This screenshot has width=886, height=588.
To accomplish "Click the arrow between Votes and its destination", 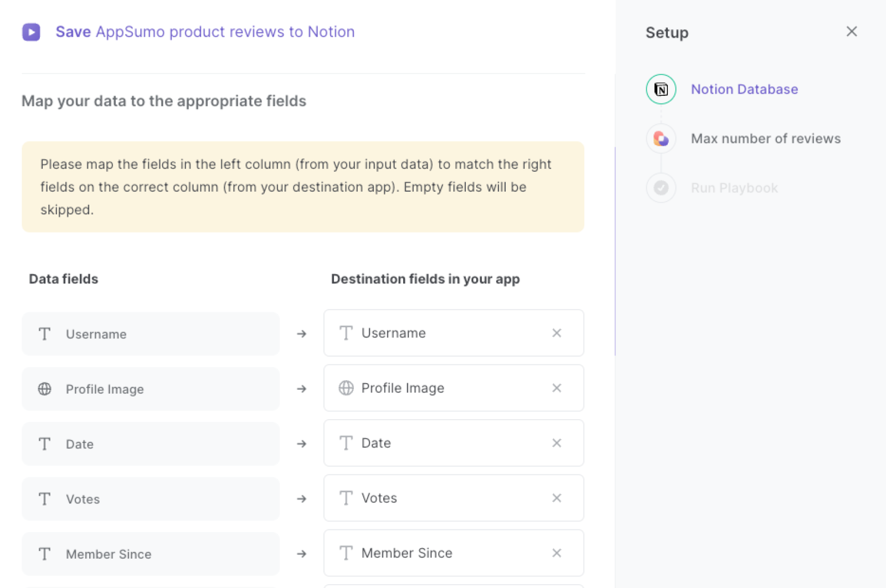I will (301, 498).
